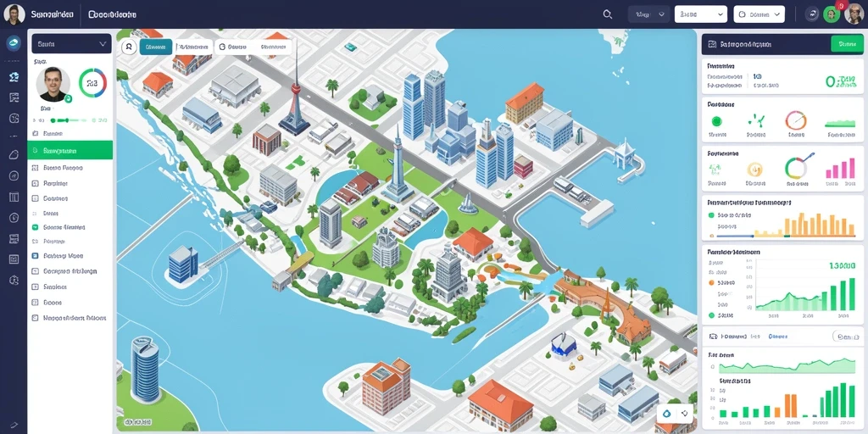This screenshot has height=434, width=868.
Task: Click the colored donut ring beside profile photo
Action: coord(92,83)
